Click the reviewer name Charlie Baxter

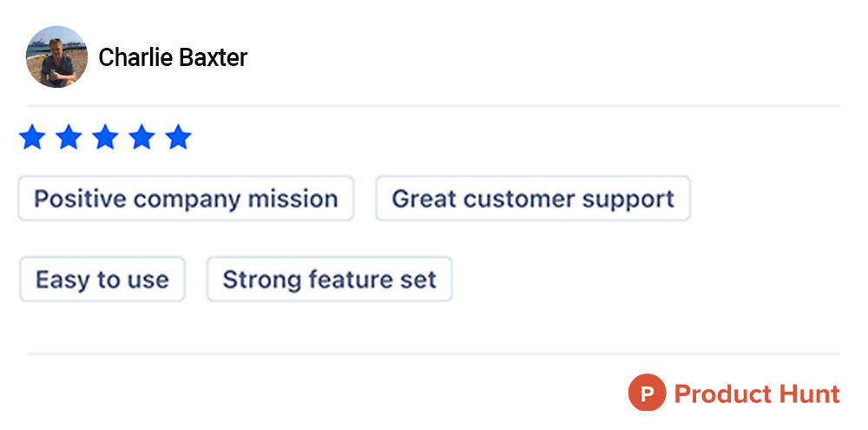173,58
